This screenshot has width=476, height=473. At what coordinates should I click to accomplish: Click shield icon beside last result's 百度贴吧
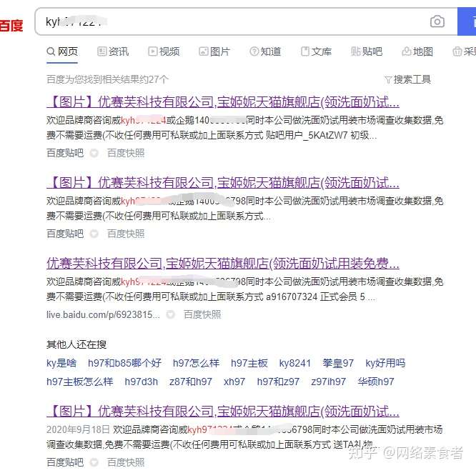pos(94,462)
